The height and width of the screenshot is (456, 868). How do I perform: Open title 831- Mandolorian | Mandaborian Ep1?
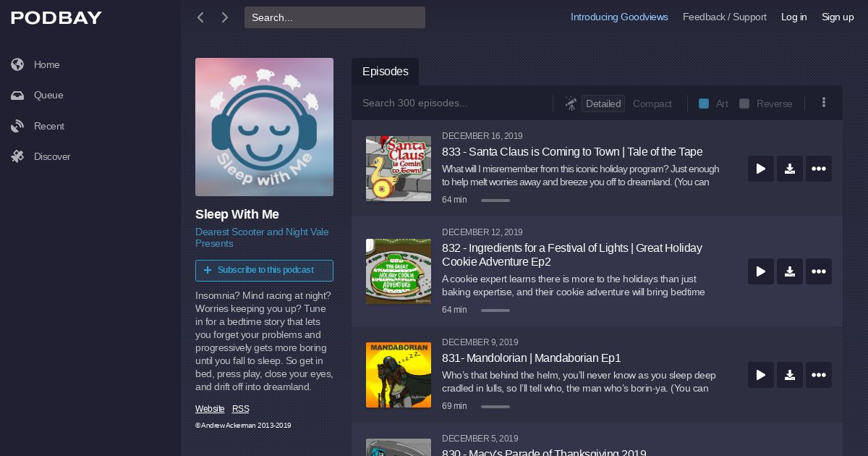(x=532, y=358)
